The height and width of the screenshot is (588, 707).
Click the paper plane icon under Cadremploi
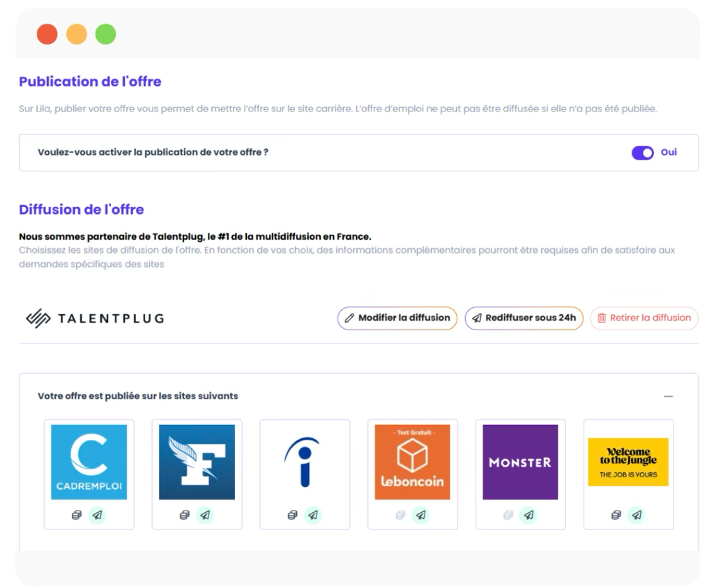(98, 516)
